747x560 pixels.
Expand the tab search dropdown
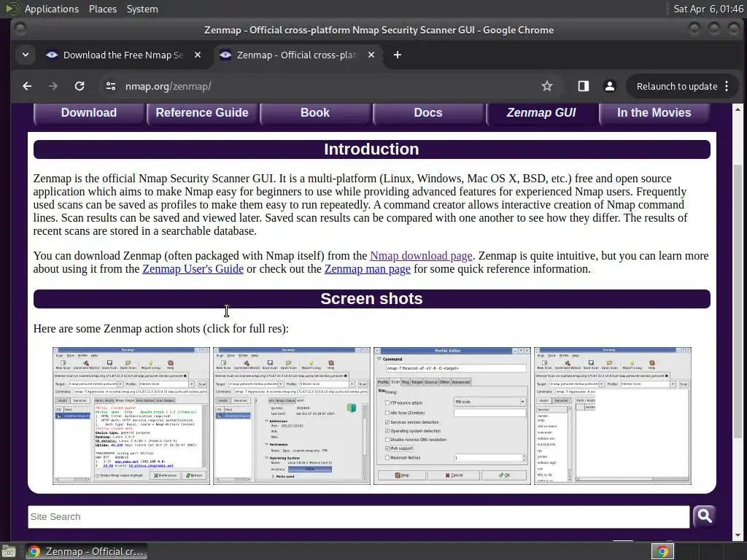pos(26,55)
